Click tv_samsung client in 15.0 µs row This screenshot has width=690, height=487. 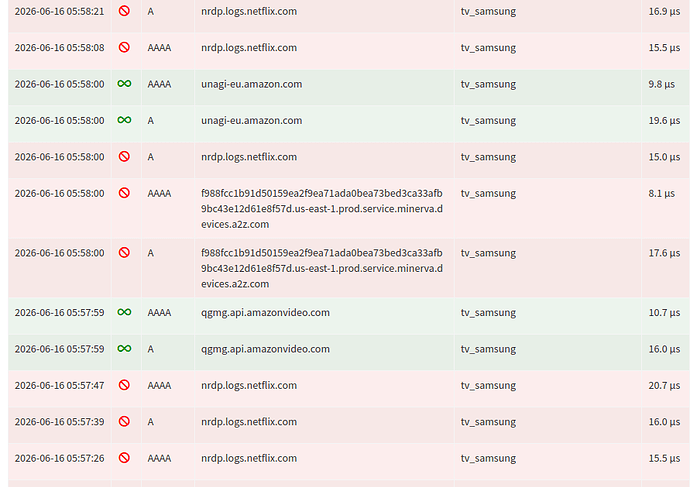pyautogui.click(x=488, y=157)
